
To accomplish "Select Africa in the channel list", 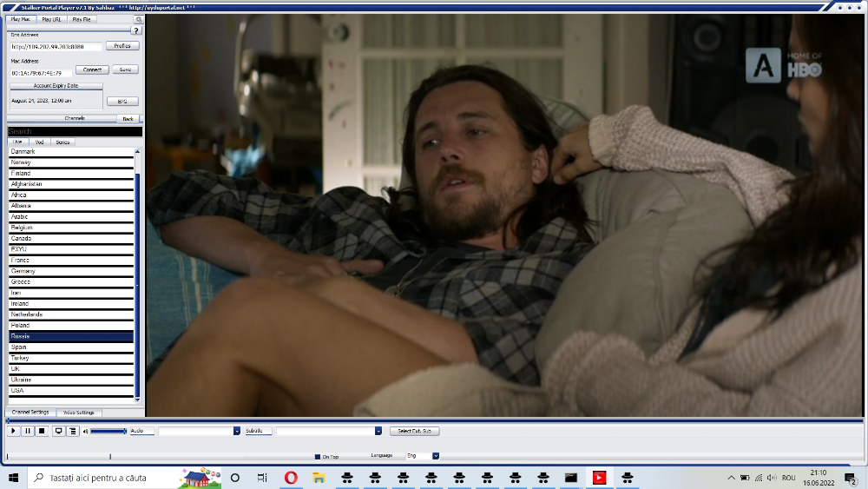I will click(71, 195).
